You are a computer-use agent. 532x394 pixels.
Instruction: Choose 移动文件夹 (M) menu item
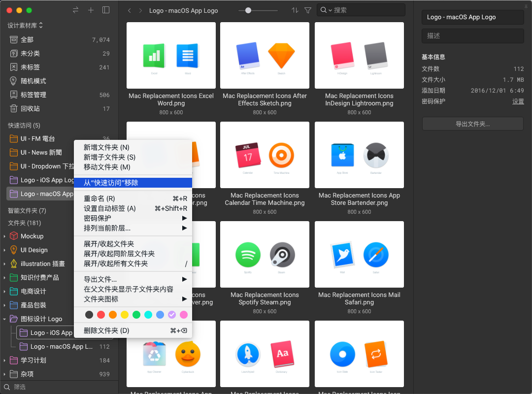133,167
